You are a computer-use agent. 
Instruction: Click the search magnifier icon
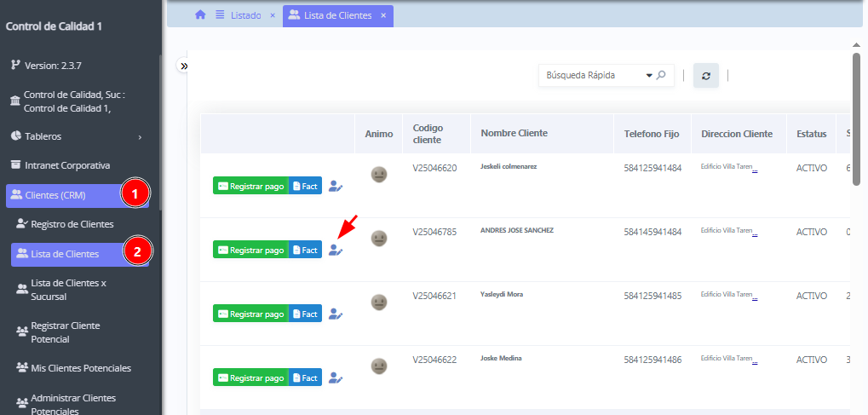coord(662,75)
